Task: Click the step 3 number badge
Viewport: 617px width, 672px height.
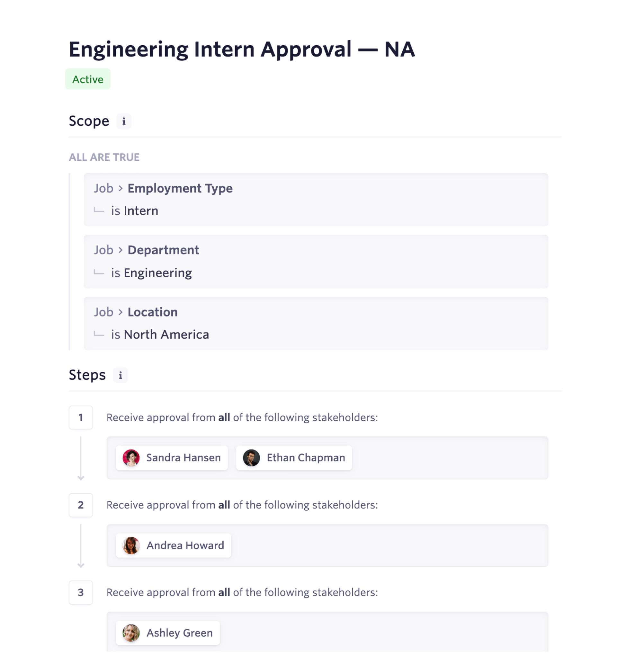Action: [81, 593]
